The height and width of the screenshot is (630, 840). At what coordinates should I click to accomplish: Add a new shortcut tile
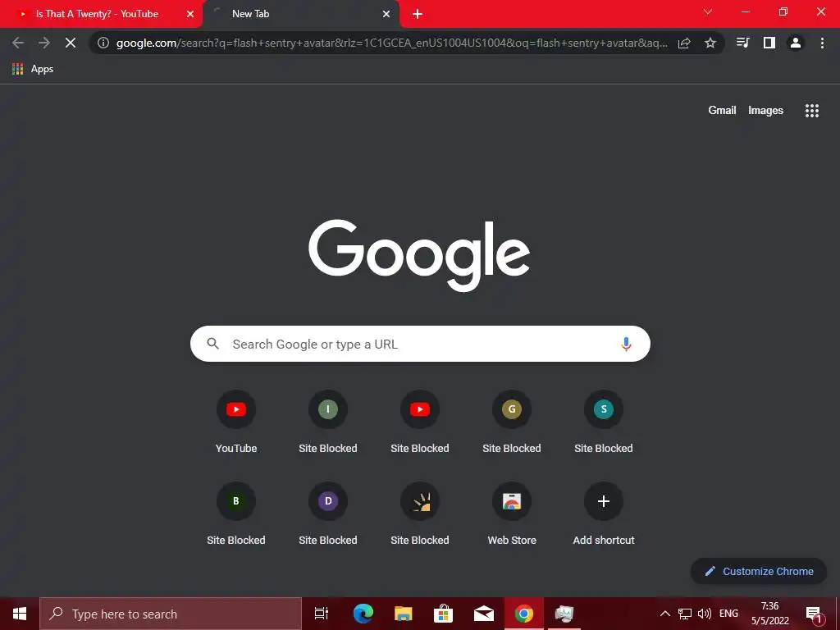[604, 514]
